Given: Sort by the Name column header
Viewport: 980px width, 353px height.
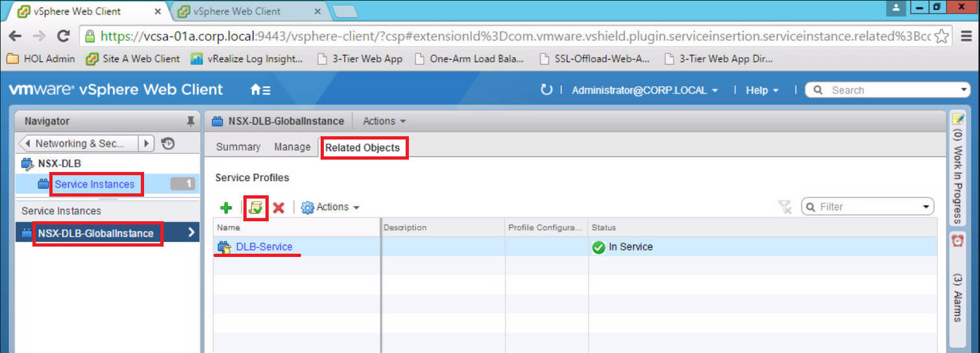Looking at the screenshot, I should click(x=297, y=227).
